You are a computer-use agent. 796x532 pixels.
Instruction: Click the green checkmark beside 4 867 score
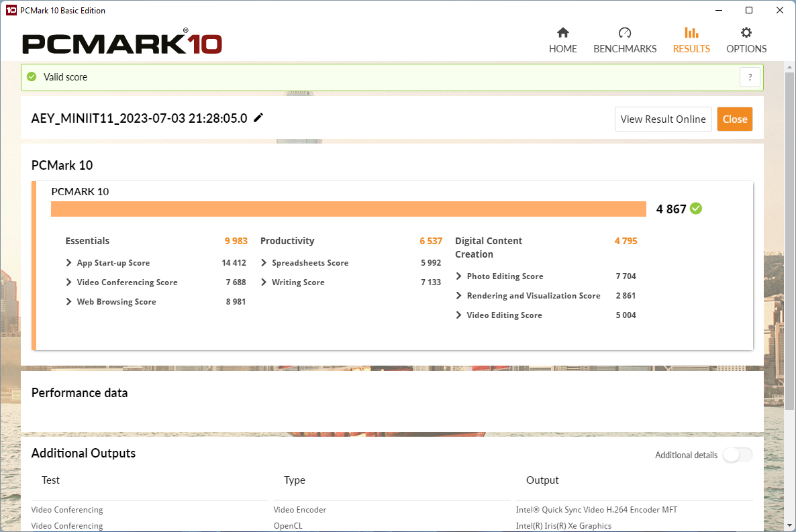696,209
